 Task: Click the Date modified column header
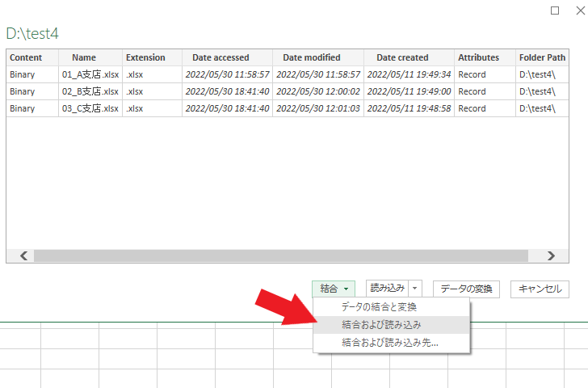(318, 57)
